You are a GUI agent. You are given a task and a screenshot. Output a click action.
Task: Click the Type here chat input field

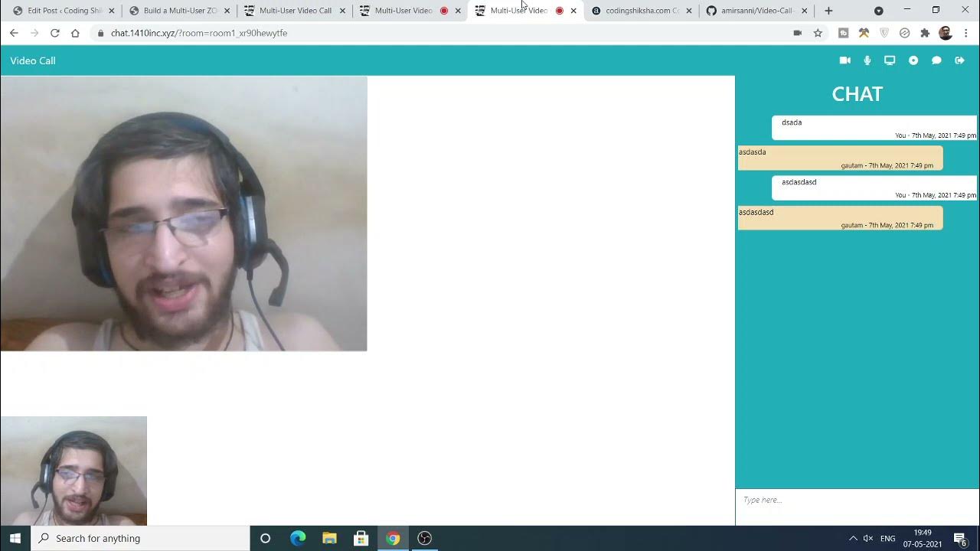pyautogui.click(x=857, y=500)
